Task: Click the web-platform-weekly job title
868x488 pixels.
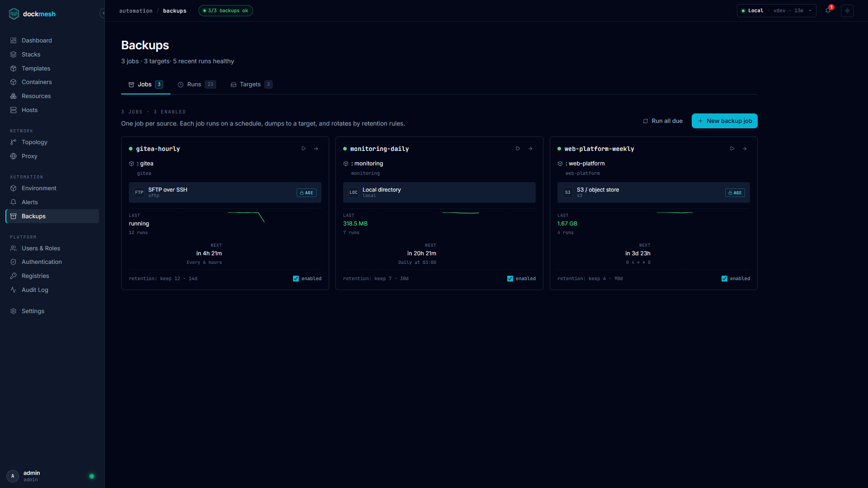Action: coord(599,149)
